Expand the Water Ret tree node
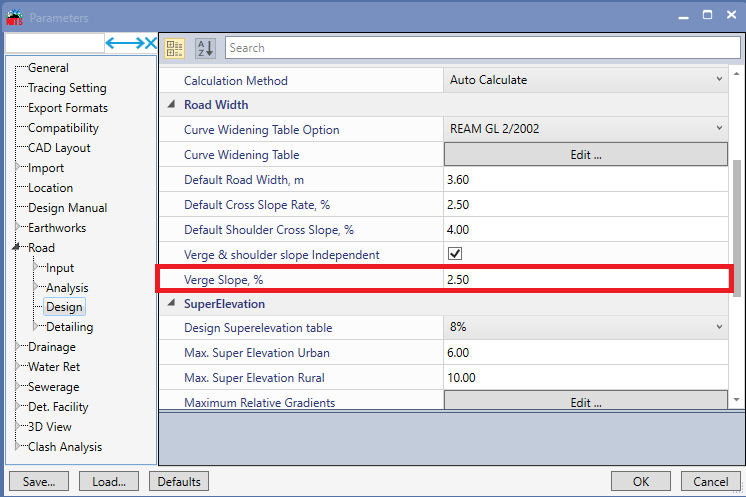The height and width of the screenshot is (497, 746). pos(18,367)
